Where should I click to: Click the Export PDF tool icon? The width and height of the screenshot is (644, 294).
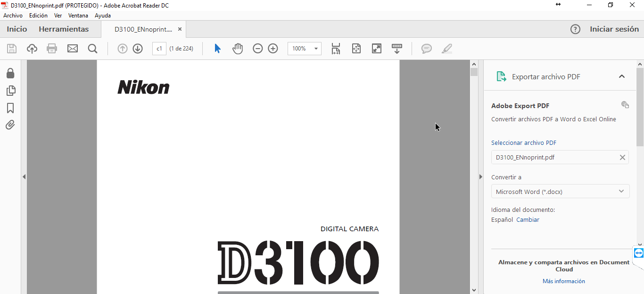click(502, 76)
